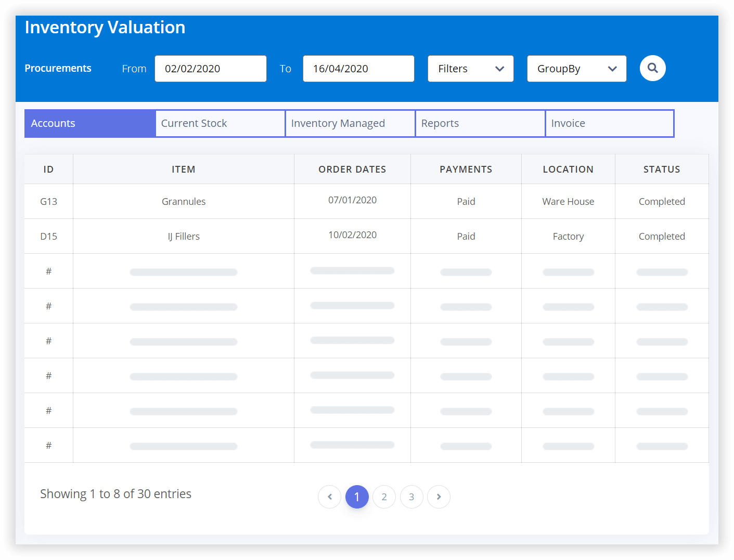Click the Factory location cell
The width and height of the screenshot is (734, 560).
(568, 236)
